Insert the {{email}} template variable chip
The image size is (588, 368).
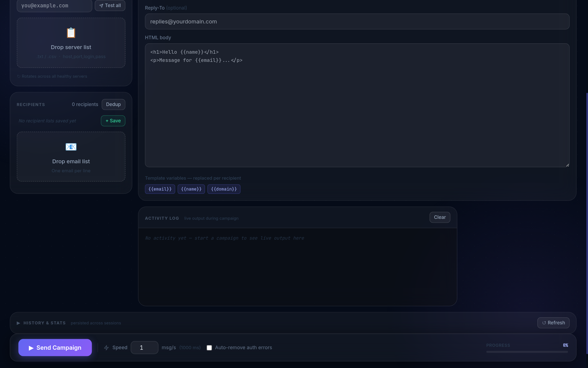[x=160, y=189]
